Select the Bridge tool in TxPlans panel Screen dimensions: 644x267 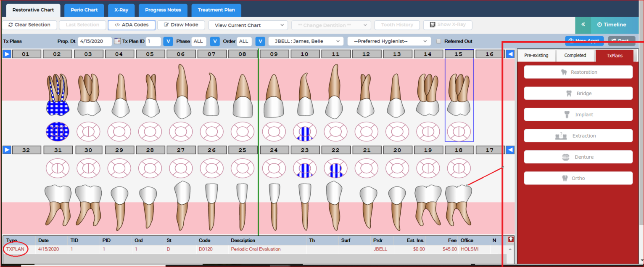point(578,93)
